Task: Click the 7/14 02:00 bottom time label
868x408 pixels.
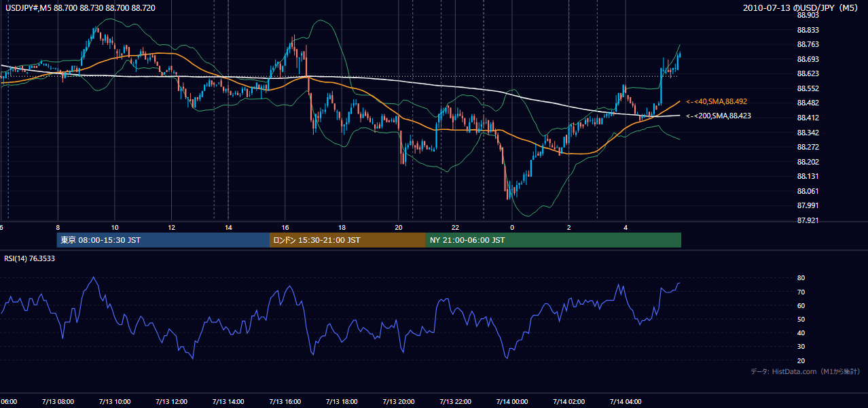Action: 568,402
